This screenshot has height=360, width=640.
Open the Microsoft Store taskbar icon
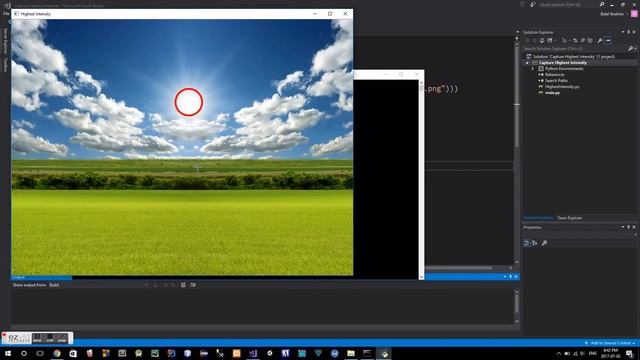[73, 353]
